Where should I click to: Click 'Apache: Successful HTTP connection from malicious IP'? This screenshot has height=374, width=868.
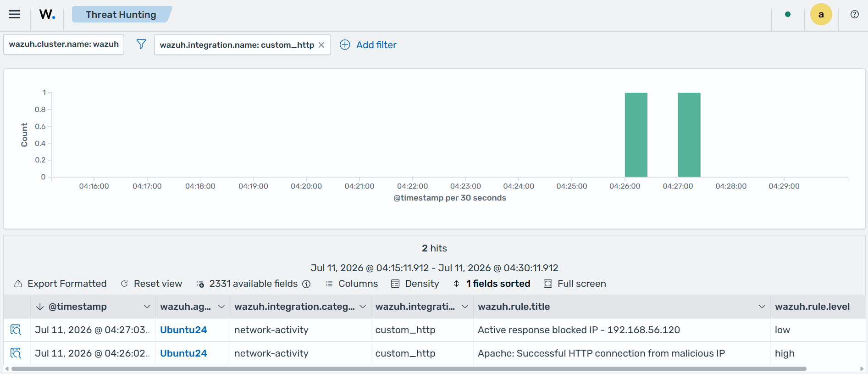click(601, 353)
